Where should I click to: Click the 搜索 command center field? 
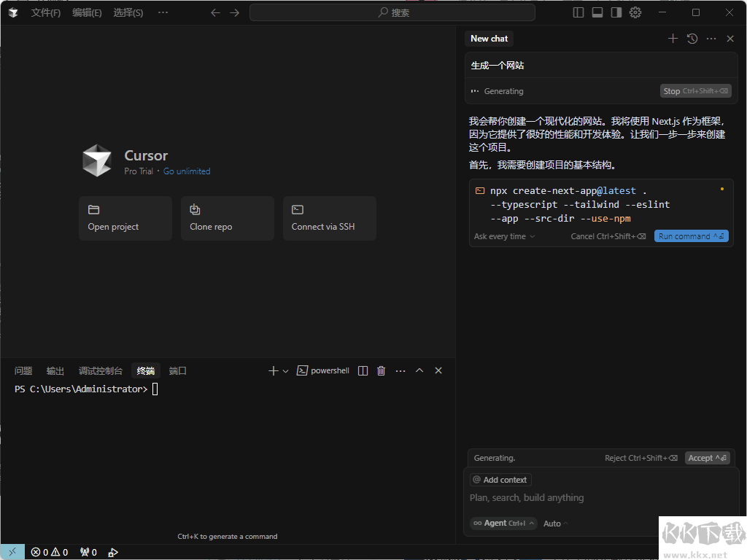(392, 13)
